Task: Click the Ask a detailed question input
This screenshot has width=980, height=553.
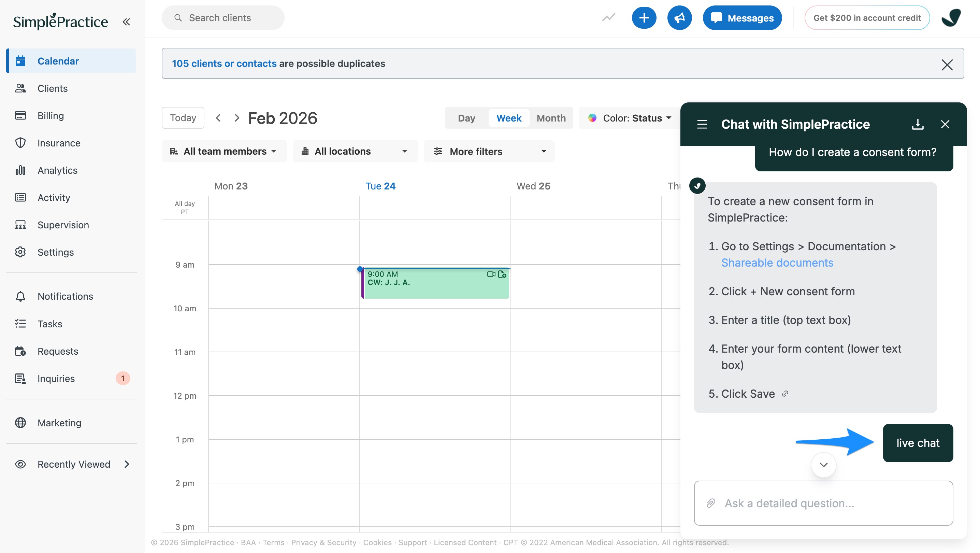Action: [823, 503]
